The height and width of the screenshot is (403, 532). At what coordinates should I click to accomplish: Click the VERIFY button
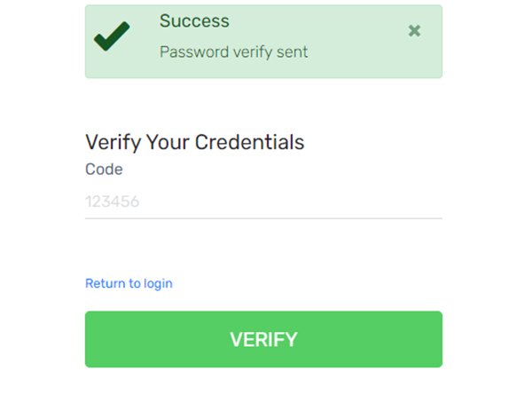click(263, 339)
